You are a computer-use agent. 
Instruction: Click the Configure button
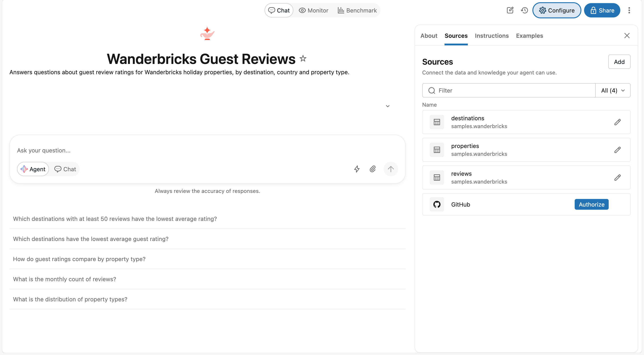pyautogui.click(x=557, y=10)
